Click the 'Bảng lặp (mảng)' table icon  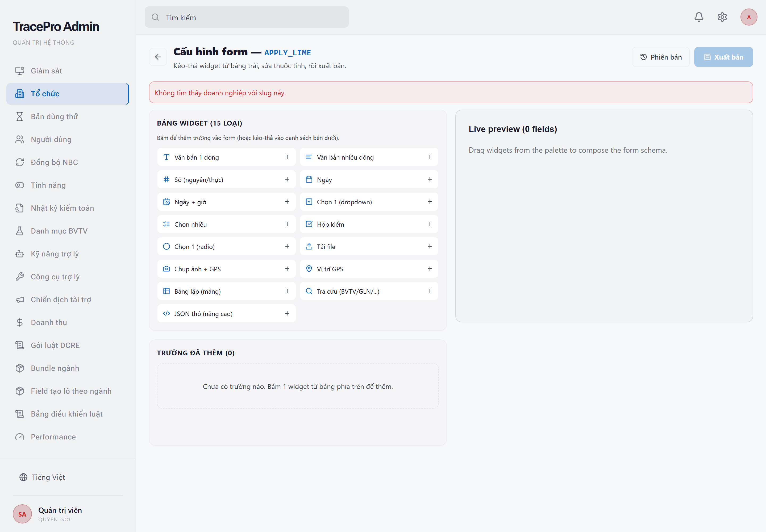click(166, 291)
